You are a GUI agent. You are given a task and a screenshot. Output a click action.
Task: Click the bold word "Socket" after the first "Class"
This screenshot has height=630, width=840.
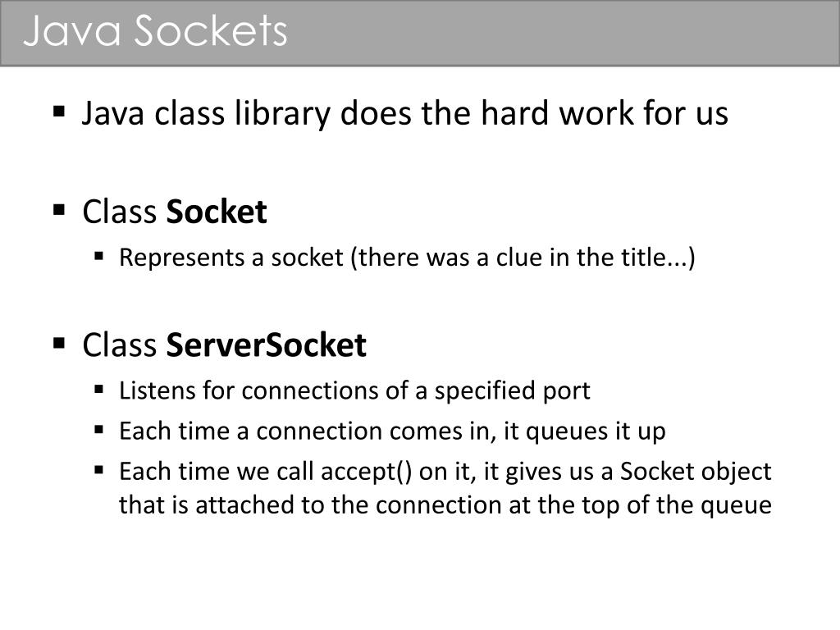pyautogui.click(x=217, y=212)
